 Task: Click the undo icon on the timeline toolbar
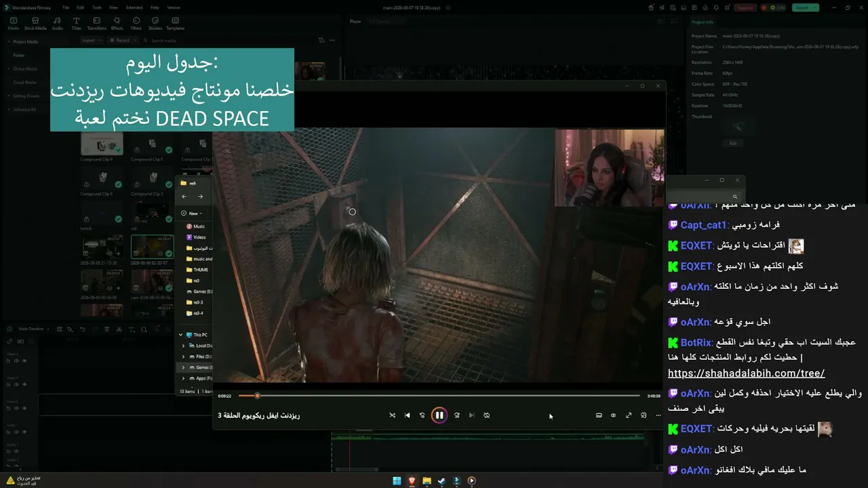[x=83, y=329]
